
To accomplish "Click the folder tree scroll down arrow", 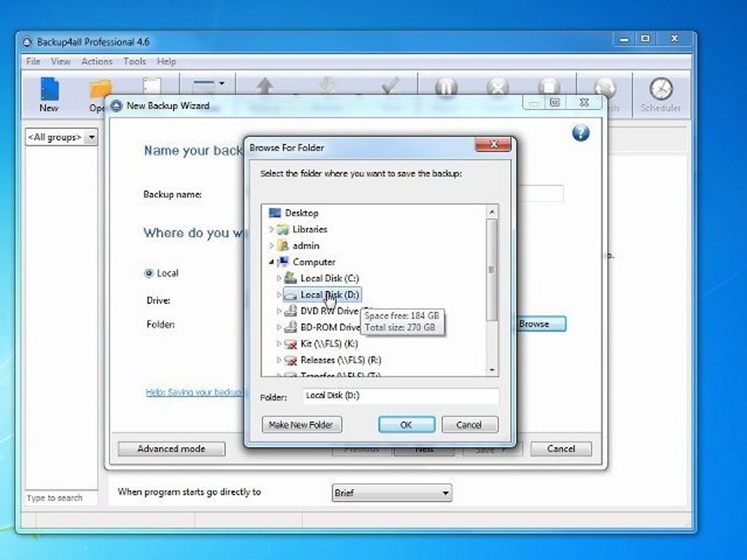I will click(x=492, y=369).
